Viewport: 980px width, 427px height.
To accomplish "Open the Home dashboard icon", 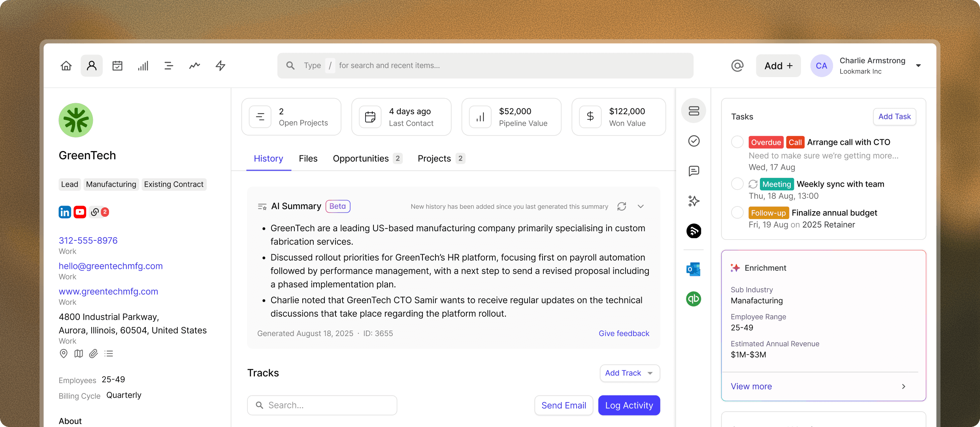I will (66, 66).
